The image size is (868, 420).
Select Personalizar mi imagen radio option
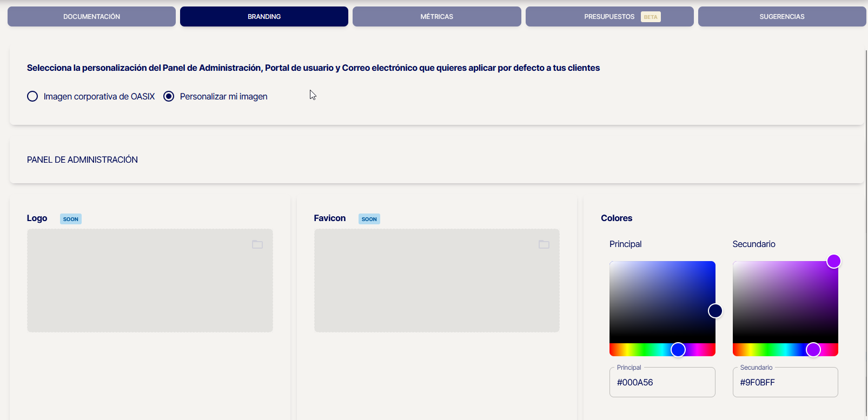(x=169, y=96)
